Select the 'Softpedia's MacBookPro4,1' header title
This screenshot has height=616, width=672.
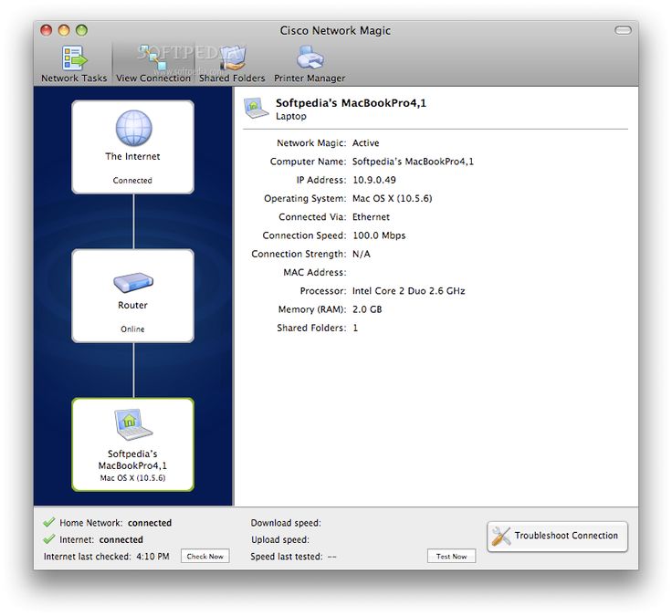tap(351, 103)
